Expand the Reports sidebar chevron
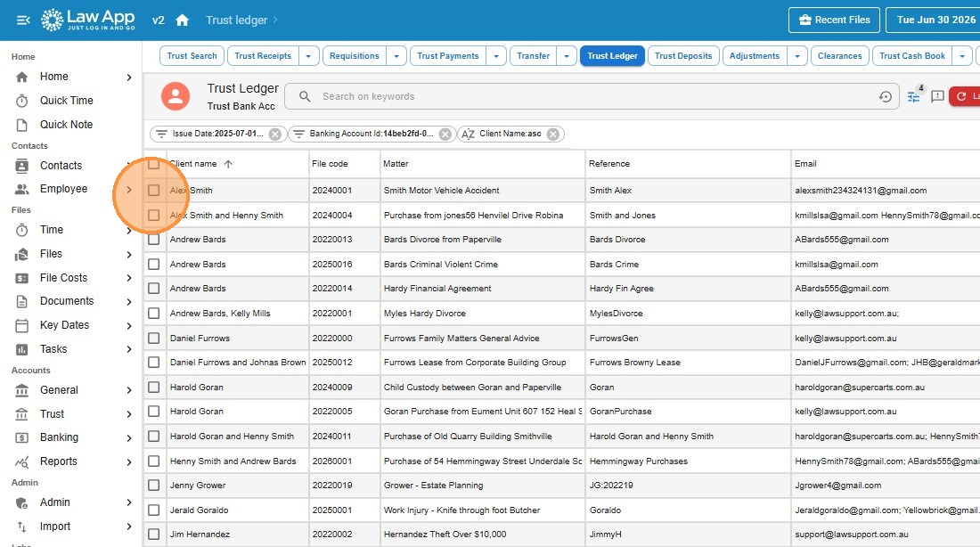This screenshot has height=547, width=980. tap(129, 462)
